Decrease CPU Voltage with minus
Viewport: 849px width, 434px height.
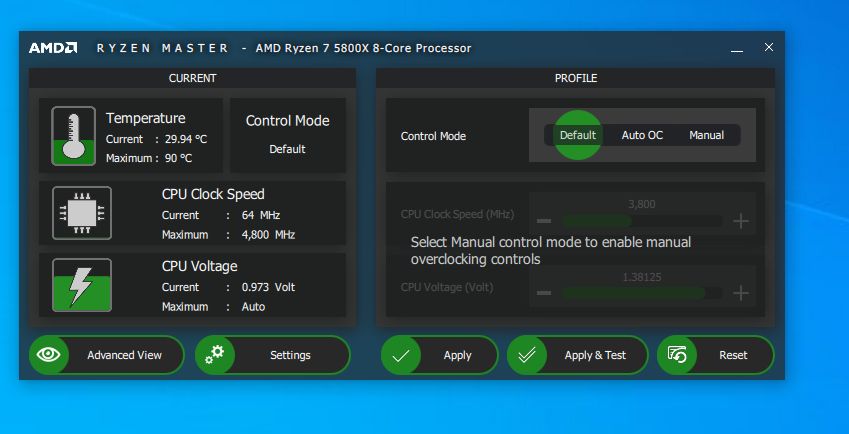coord(544,293)
